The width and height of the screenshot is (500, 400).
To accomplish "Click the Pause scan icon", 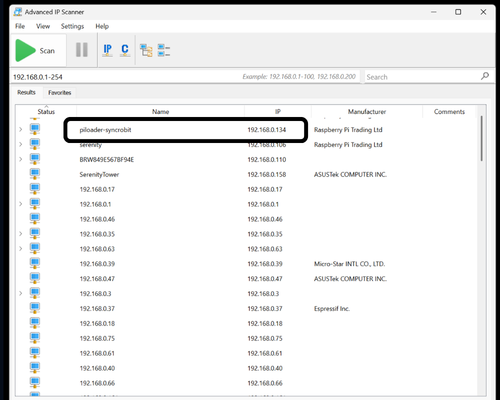I will pos(82,50).
